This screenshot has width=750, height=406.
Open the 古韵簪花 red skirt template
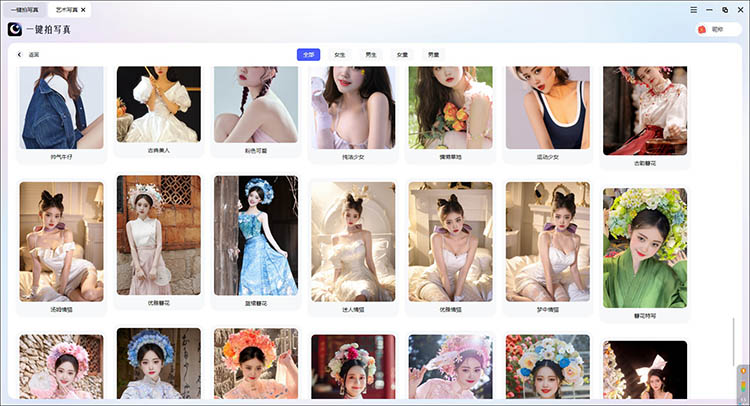pyautogui.click(x=645, y=110)
